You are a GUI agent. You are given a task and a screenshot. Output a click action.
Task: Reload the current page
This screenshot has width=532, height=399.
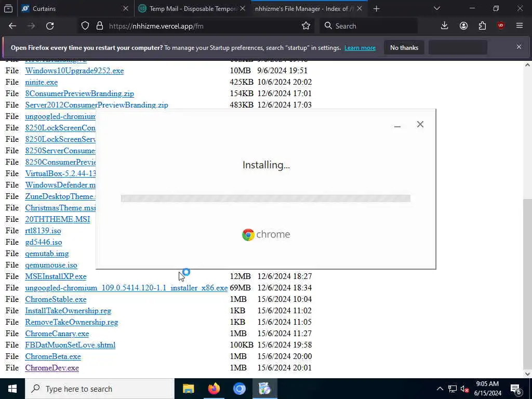coord(50,26)
